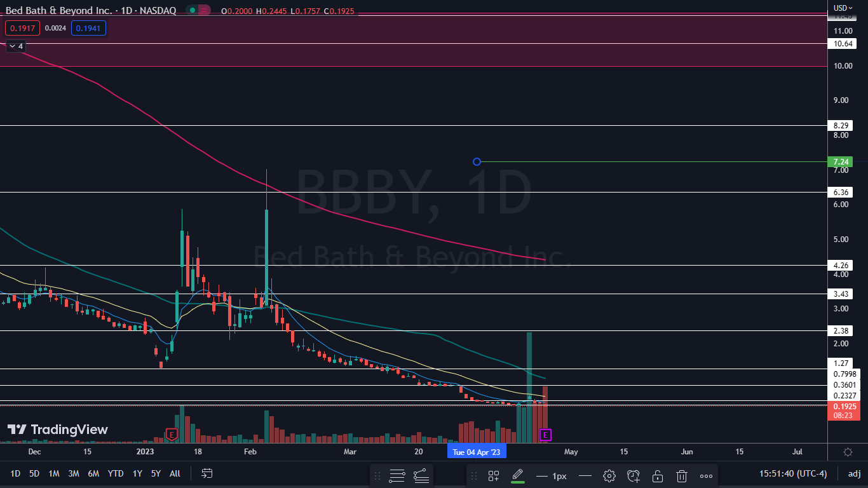Click the blue buy price 0.1941 button
This screenshot has height=488, width=868.
pos(88,28)
